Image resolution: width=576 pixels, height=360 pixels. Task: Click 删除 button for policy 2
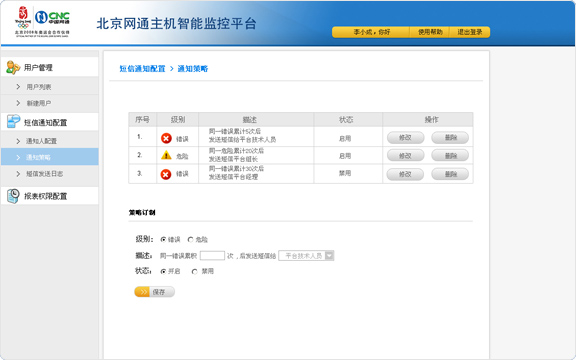click(x=450, y=155)
